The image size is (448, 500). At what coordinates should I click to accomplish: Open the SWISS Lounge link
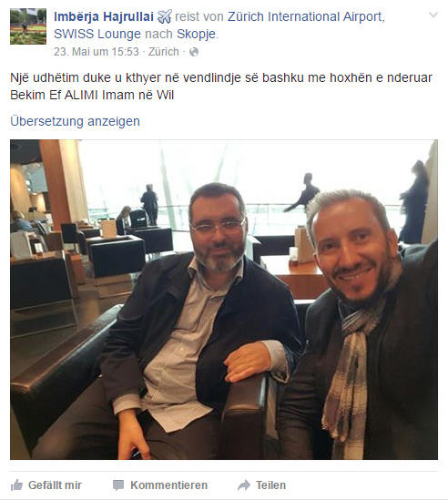tap(97, 34)
